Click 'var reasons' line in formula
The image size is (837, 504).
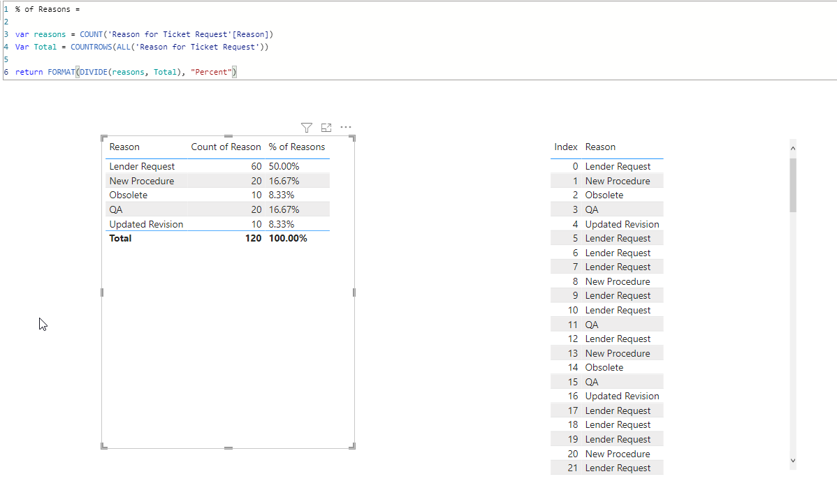pyautogui.click(x=144, y=34)
